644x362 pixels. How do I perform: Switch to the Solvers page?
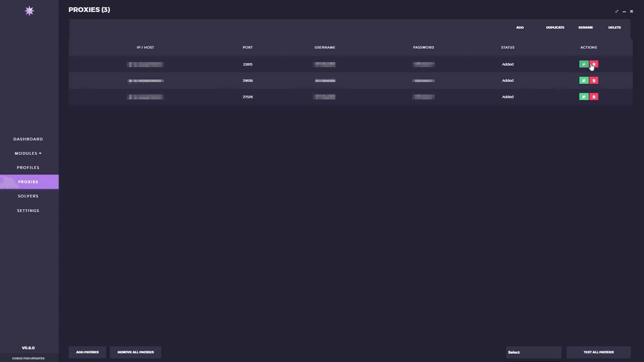pos(28,196)
